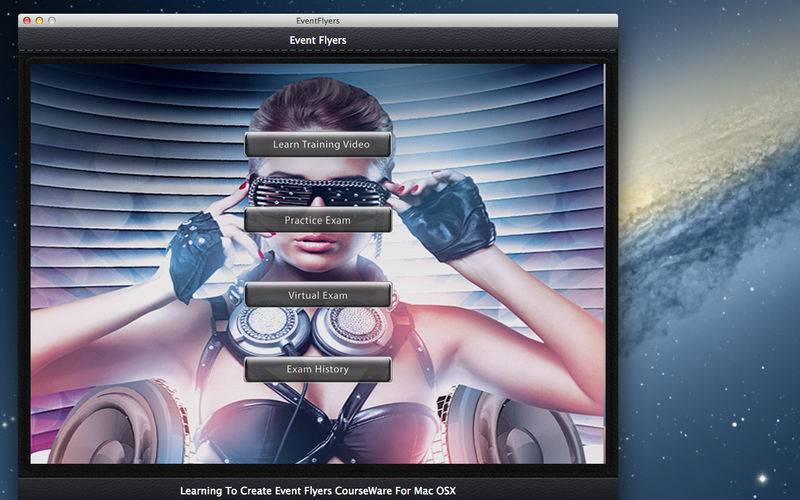This screenshot has width=800, height=500.
Task: View the Exam History
Action: tap(318, 369)
